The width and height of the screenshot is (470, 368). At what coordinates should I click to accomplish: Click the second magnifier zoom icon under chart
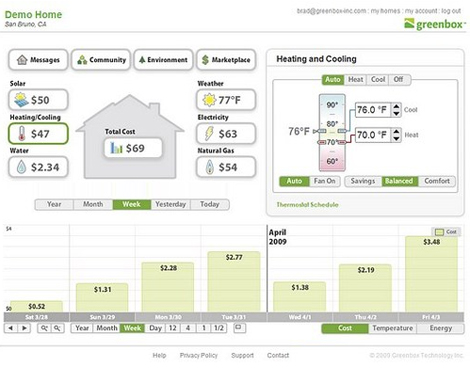coord(57,328)
